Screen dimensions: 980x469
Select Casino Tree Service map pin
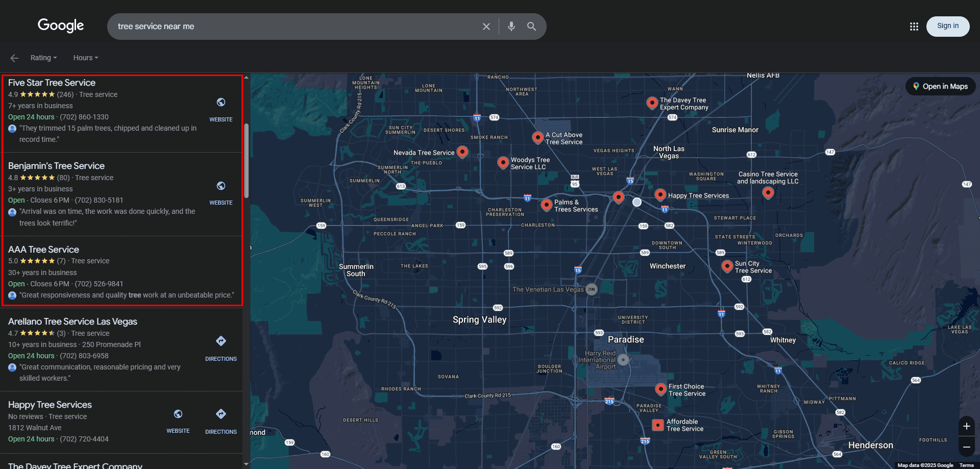click(768, 192)
